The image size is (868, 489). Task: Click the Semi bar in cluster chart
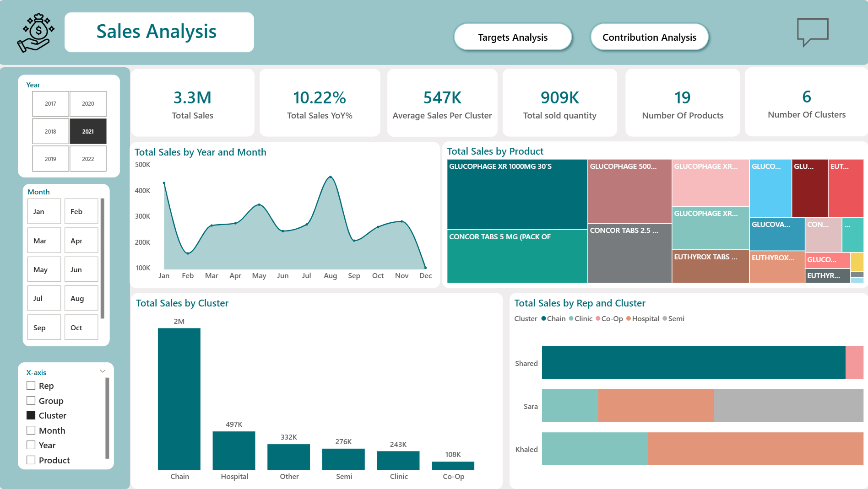343,459
